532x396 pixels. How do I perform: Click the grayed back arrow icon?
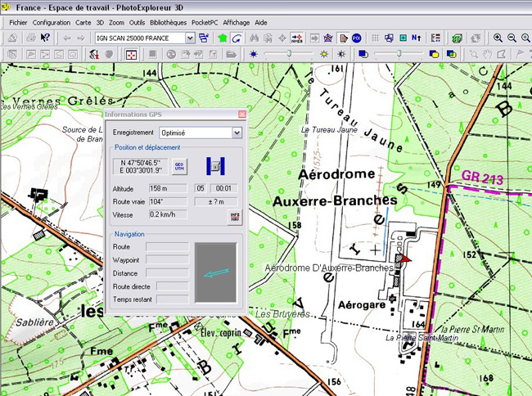[67, 38]
